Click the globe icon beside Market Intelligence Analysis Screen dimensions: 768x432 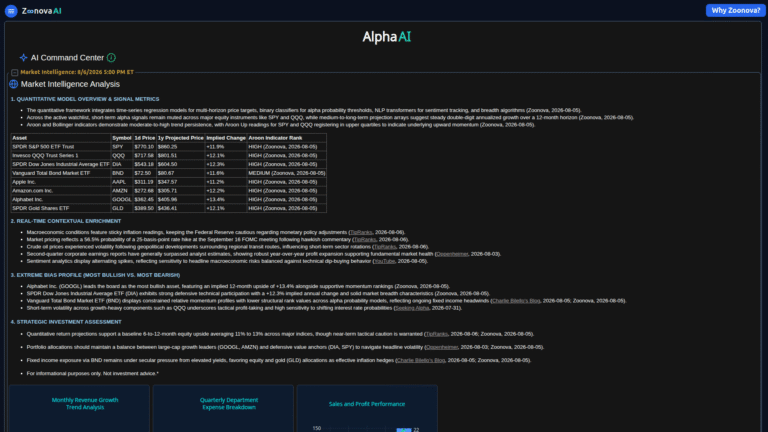[x=14, y=84]
